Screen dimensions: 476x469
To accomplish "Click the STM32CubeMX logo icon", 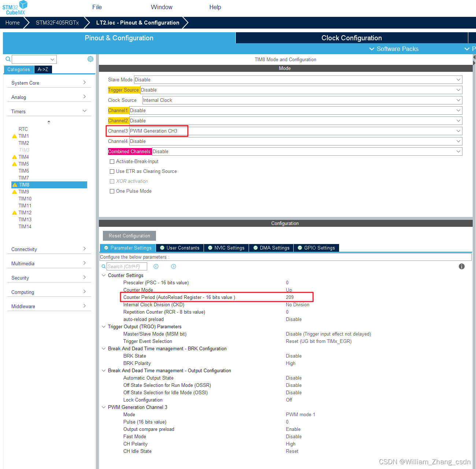I will click(x=15, y=8).
